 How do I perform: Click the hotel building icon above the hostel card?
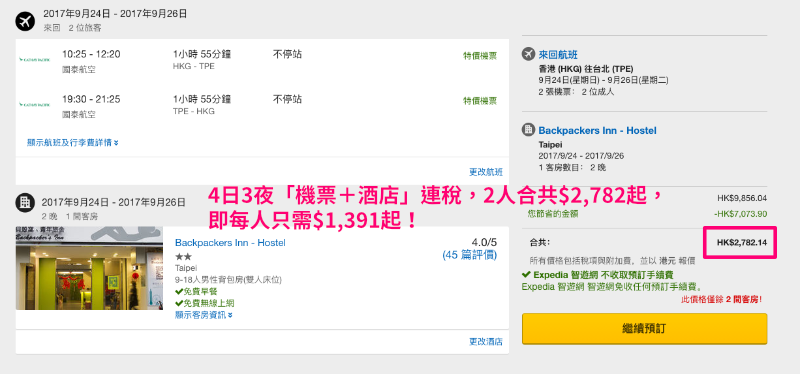24,203
